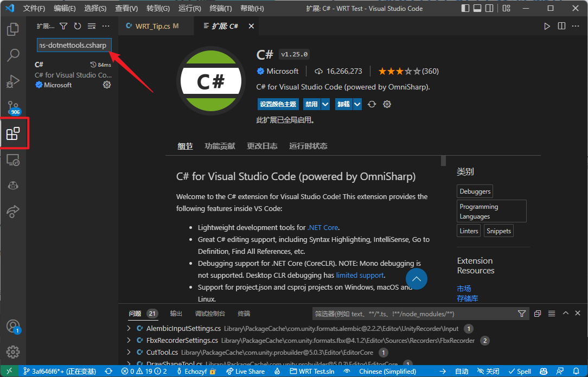Open extensions view more actions menu

pyautogui.click(x=106, y=26)
